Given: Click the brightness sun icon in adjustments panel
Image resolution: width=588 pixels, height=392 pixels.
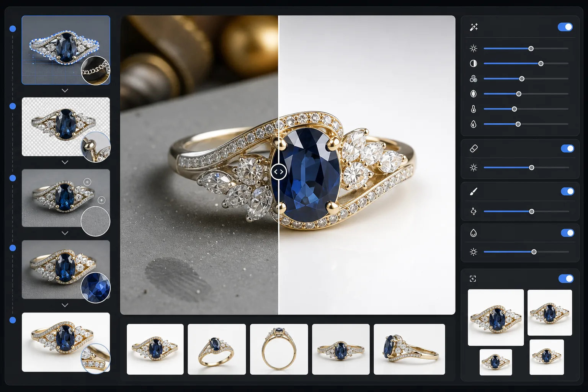Looking at the screenshot, I should coord(474,49).
